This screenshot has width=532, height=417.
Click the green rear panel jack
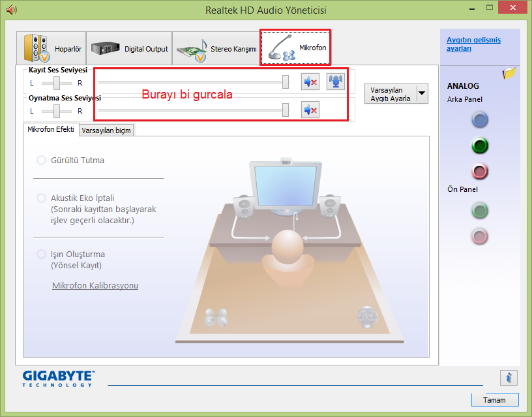pyautogui.click(x=480, y=146)
